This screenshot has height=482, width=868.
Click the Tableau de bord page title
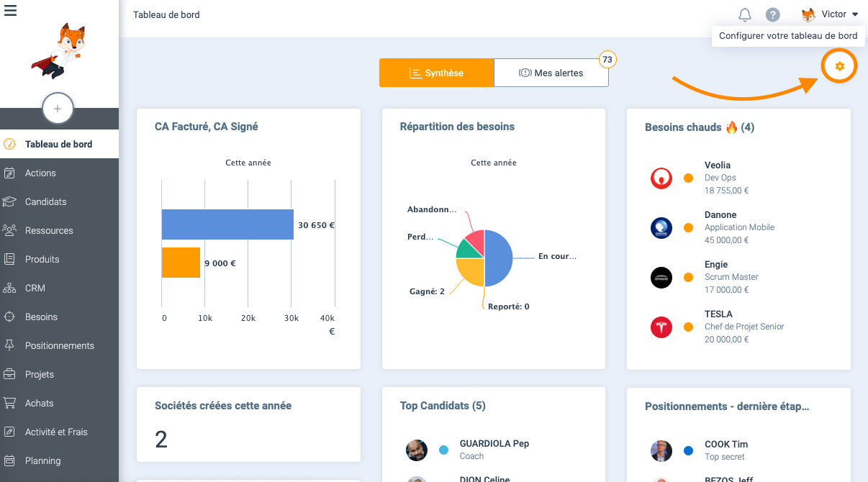tap(166, 14)
